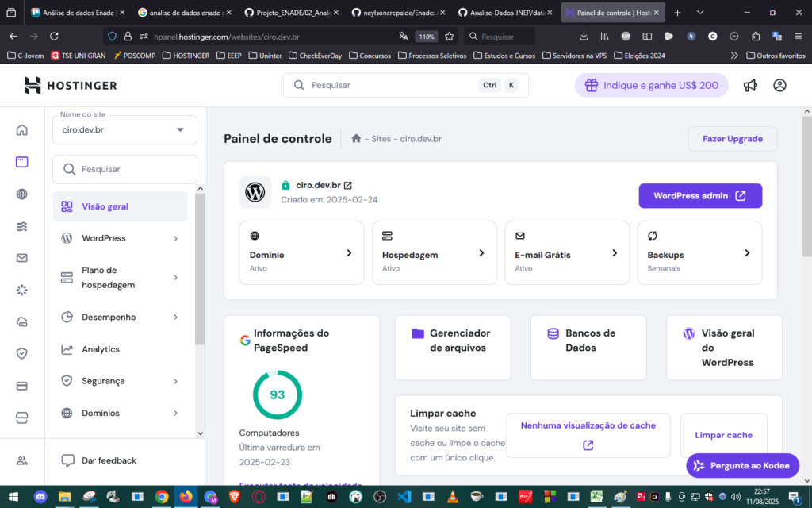Click the shield security icon in left rail
Viewport: 812px width, 508px height.
[21, 354]
